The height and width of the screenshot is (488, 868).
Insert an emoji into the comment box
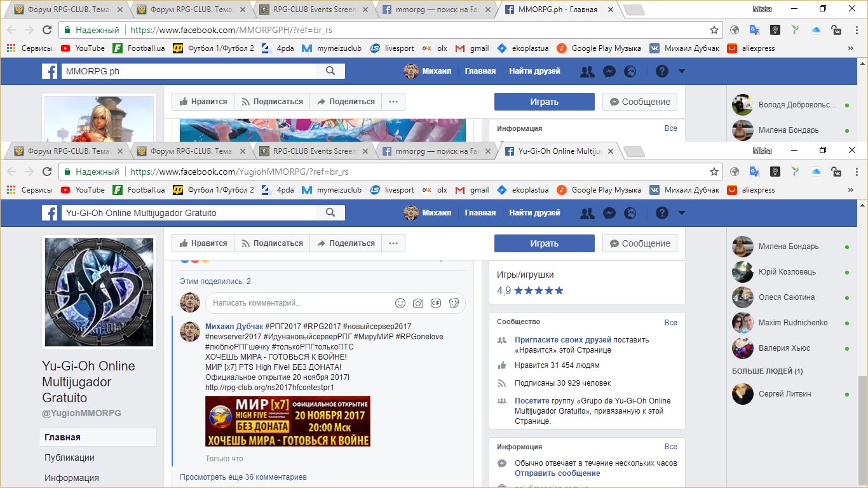(400, 303)
